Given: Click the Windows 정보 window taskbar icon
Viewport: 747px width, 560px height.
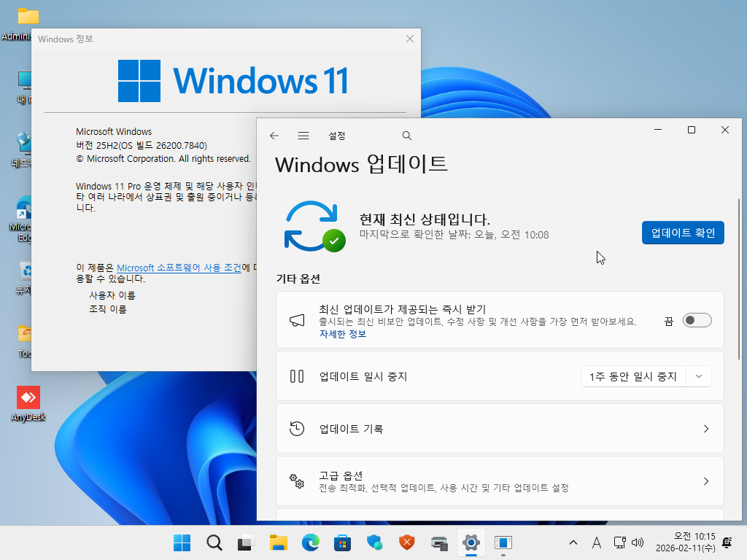Looking at the screenshot, I should tap(503, 542).
